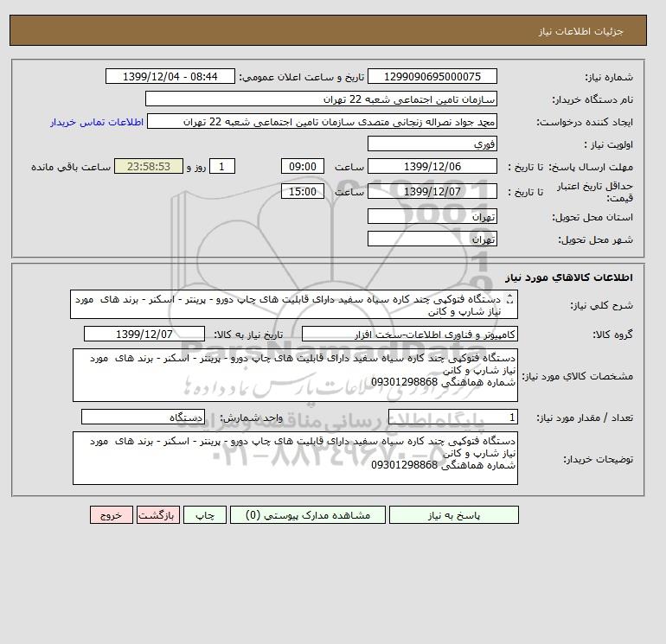
Task: Open 'مشاهده مدارک پیوستی (0)' attachments button
Action: point(308,515)
